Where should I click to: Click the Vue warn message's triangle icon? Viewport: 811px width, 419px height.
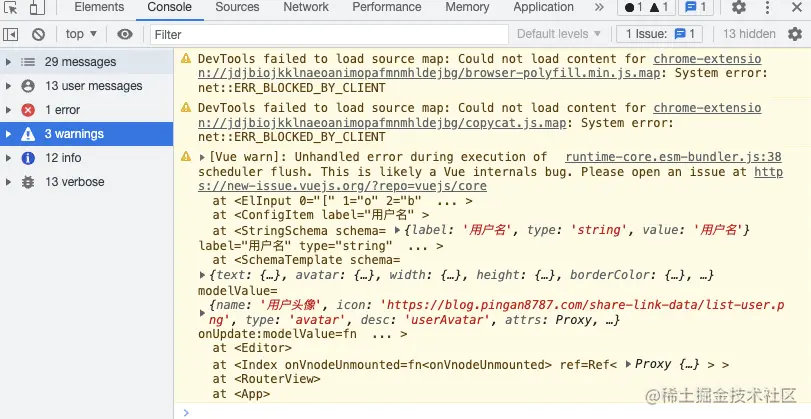point(186,156)
